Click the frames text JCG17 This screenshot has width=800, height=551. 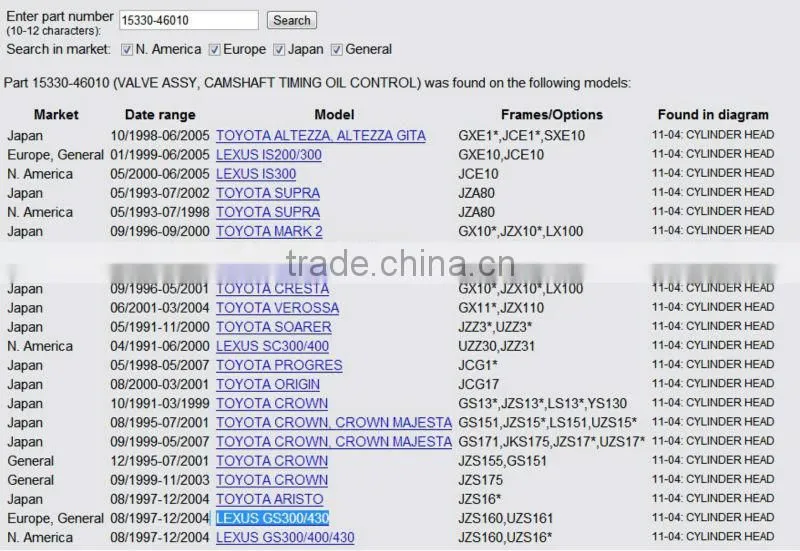pos(479,384)
